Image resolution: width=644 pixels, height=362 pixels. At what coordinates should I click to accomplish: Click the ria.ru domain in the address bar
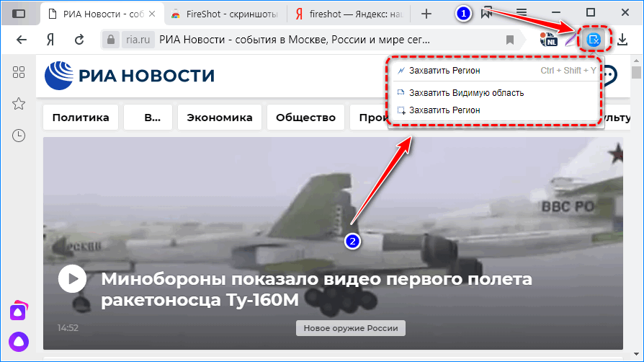tap(138, 40)
